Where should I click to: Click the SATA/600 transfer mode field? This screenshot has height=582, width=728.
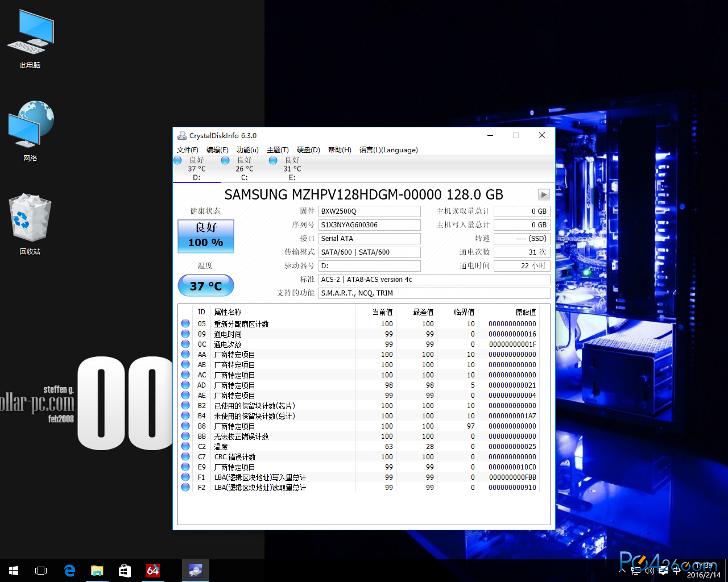point(370,252)
